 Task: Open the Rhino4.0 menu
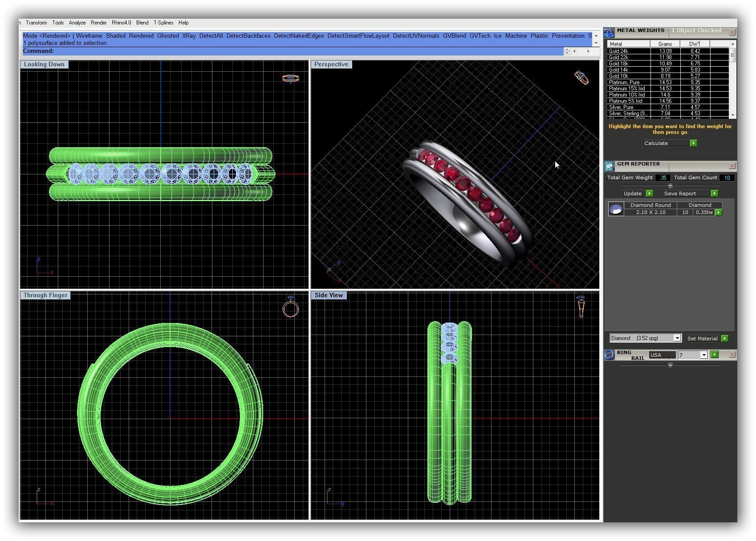click(122, 23)
